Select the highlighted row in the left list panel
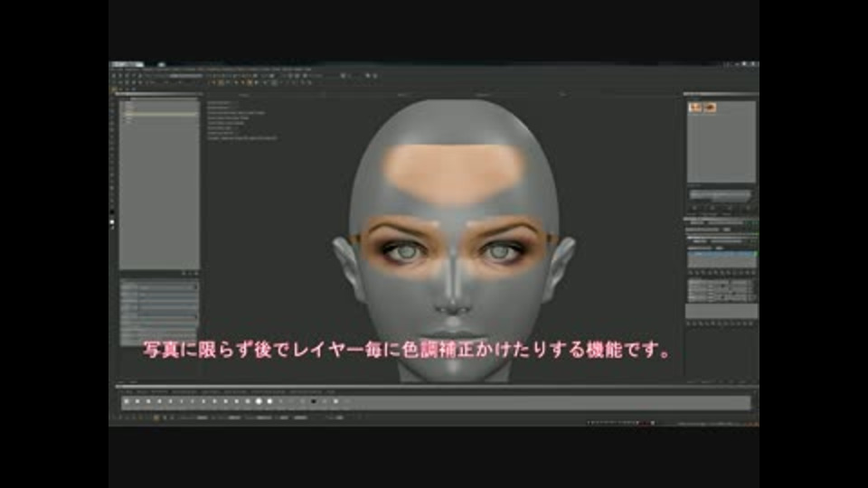The width and height of the screenshot is (868, 488). point(159,114)
